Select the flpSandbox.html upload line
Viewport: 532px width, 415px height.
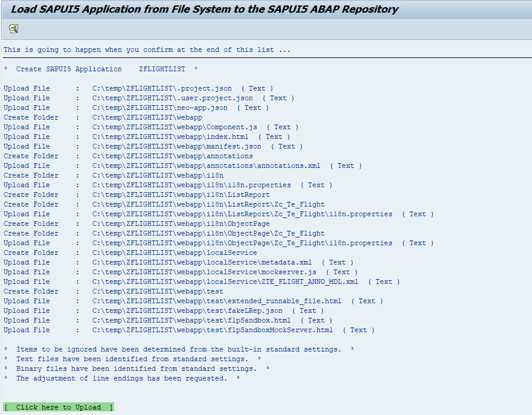(168, 321)
